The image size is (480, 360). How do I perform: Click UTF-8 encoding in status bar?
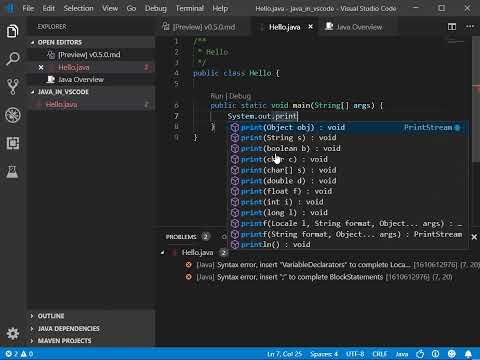click(x=355, y=354)
